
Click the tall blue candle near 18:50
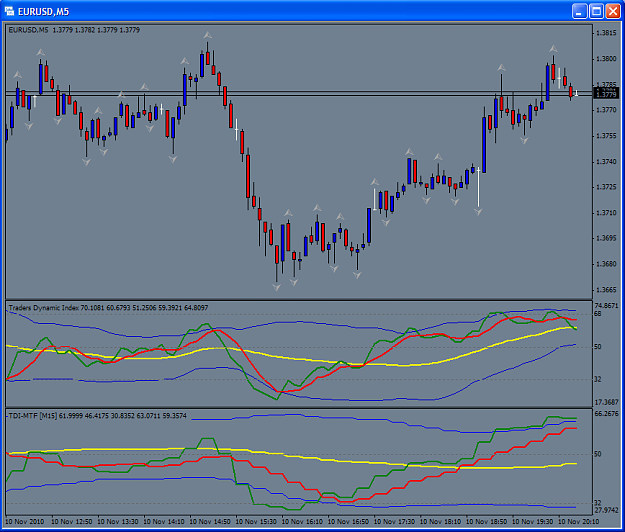(x=484, y=145)
